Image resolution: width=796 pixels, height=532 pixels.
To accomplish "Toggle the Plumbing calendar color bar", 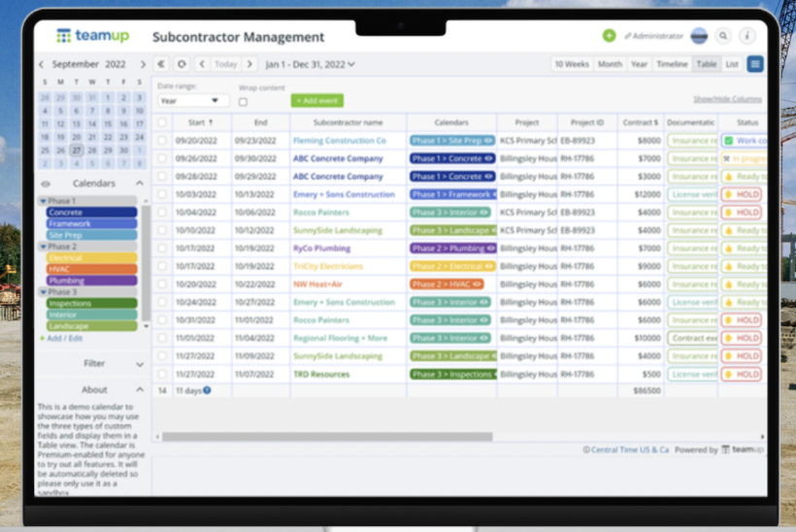I will click(91, 281).
